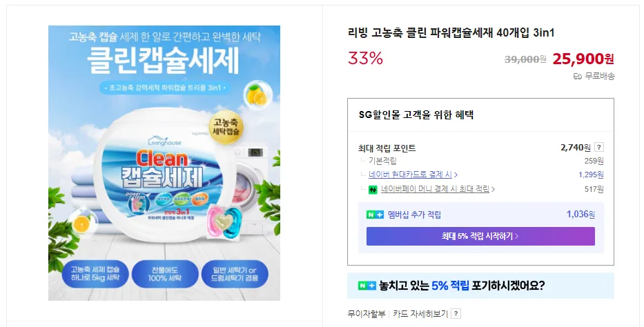Image resolution: width=644 pixels, height=327 pixels.
Task: Open 카드 자세히보기 details link
Action: click(x=420, y=314)
